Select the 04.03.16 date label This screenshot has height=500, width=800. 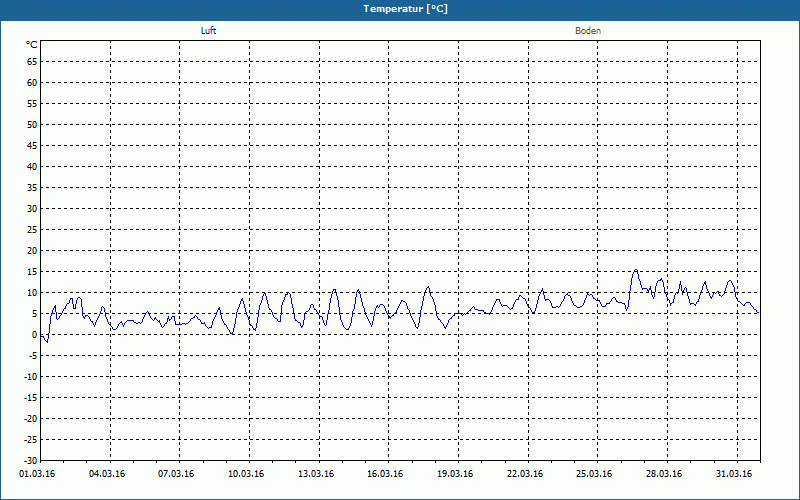tap(107, 474)
